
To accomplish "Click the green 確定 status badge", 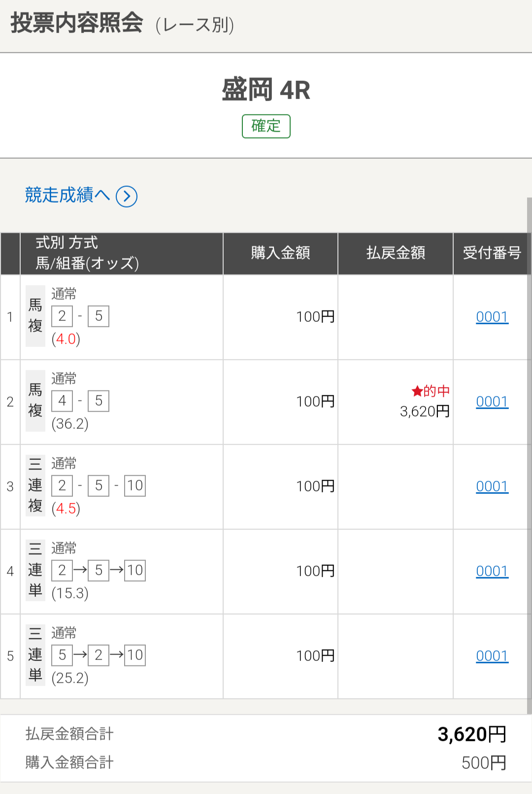I will tap(266, 126).
